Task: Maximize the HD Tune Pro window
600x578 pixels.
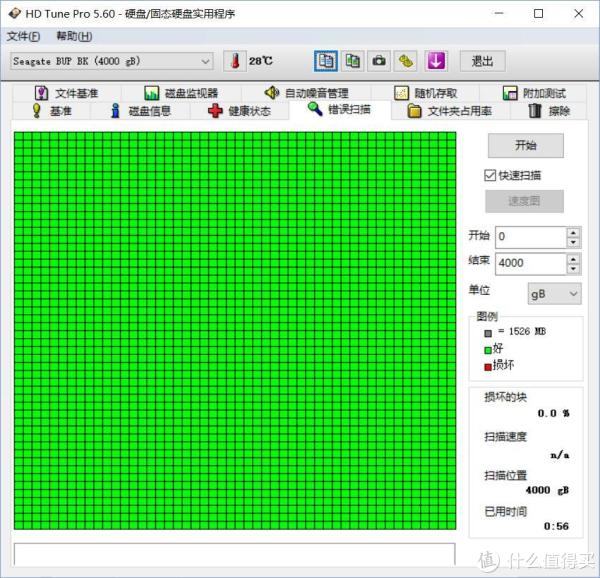Action: tap(538, 14)
